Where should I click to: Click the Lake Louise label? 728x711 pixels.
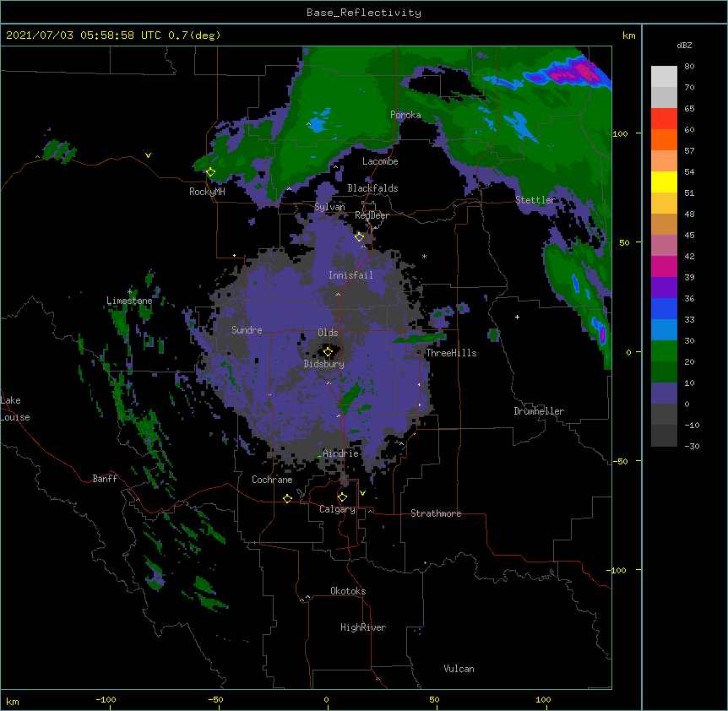[15, 409]
